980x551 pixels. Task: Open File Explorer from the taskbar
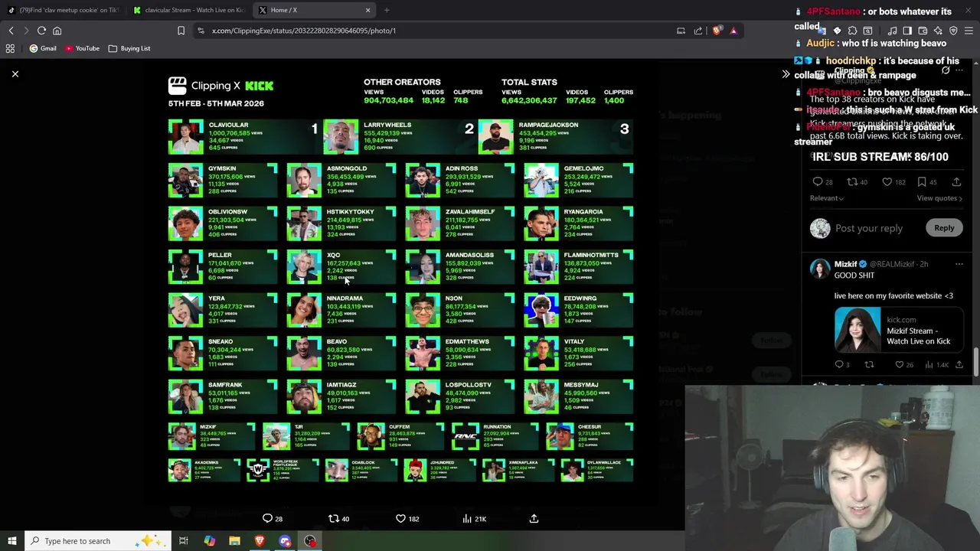click(234, 541)
